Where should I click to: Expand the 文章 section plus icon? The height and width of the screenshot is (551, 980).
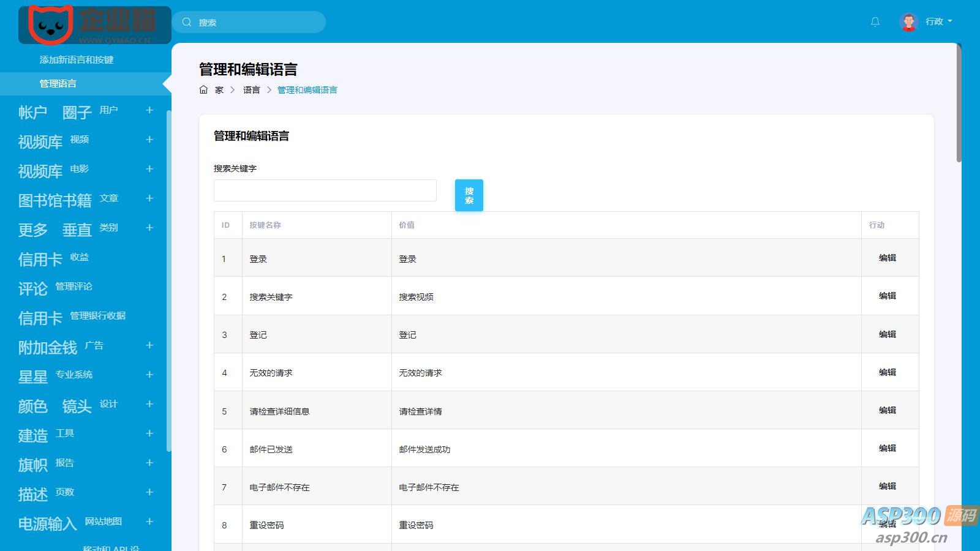[x=149, y=198]
